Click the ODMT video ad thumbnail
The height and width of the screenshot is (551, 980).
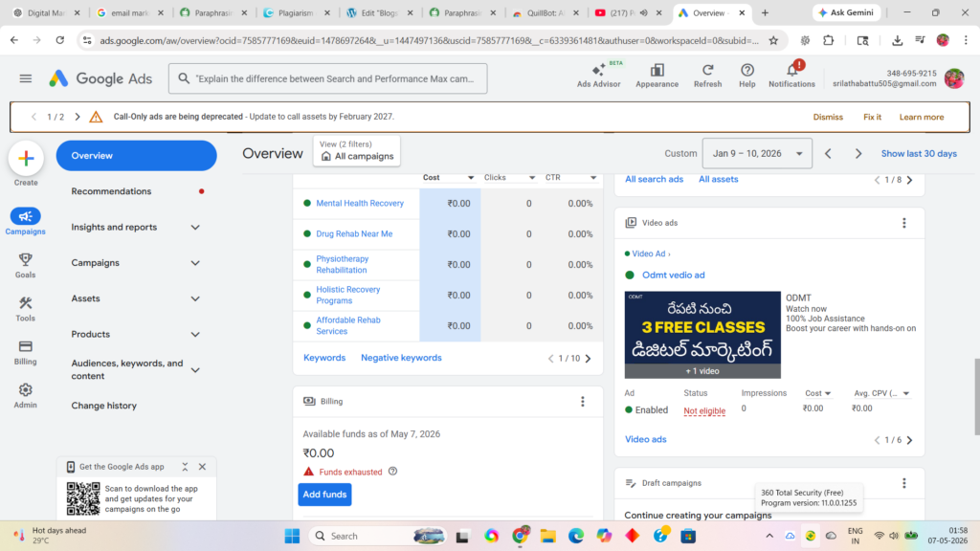click(x=702, y=334)
